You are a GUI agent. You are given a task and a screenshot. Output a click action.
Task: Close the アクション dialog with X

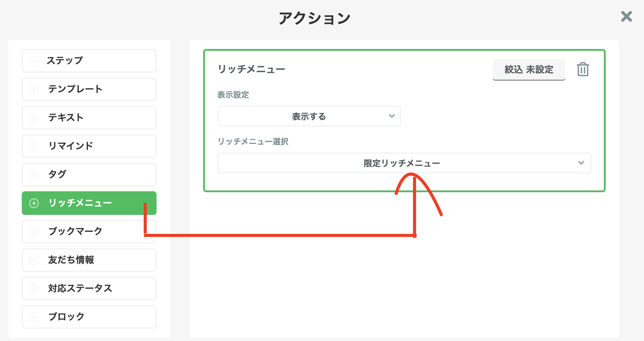tap(626, 17)
